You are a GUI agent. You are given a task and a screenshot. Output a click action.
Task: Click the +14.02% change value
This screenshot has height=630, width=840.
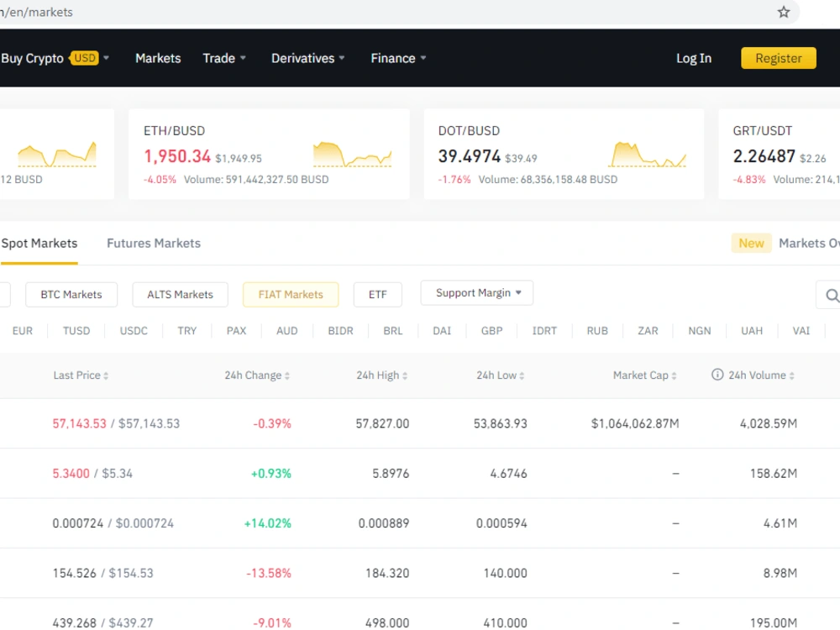click(x=267, y=522)
